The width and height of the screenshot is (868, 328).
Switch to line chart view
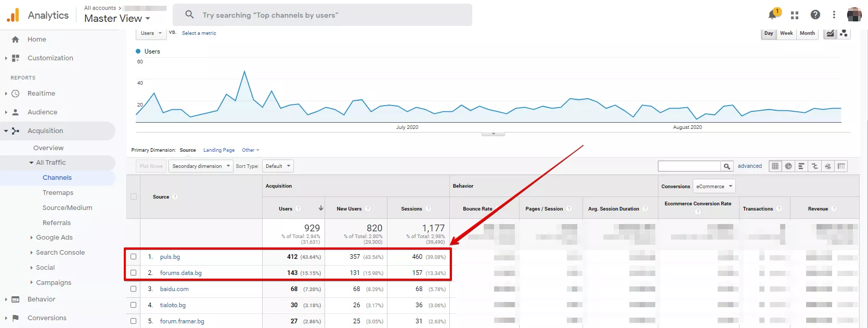point(830,33)
